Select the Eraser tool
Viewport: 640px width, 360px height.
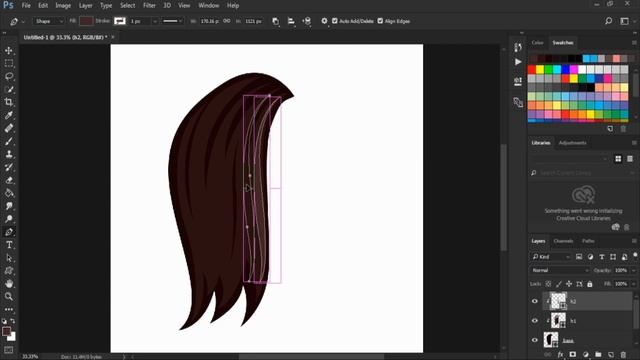(x=9, y=180)
